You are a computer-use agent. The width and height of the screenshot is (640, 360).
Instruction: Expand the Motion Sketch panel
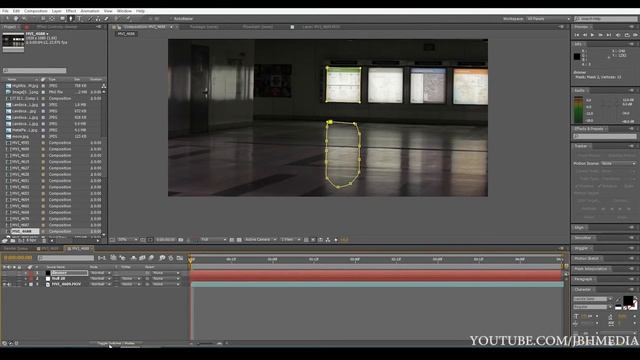(587, 259)
